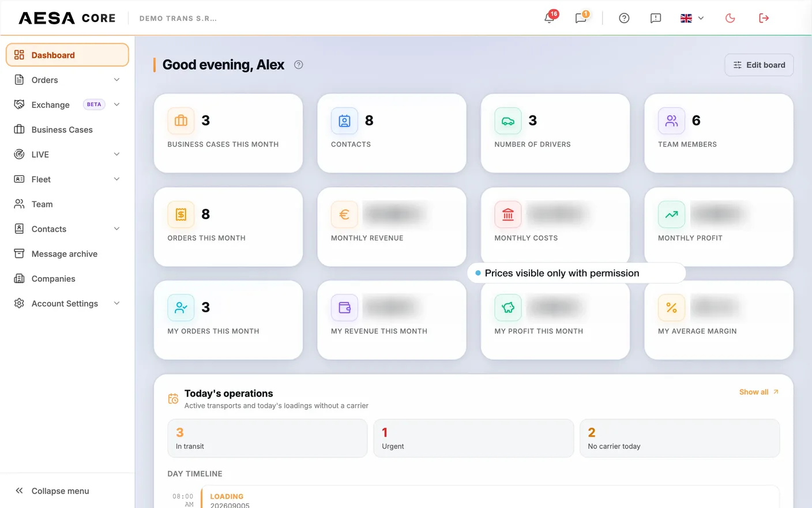
Task: Click the My Revenue wallet icon
Action: 344,308
